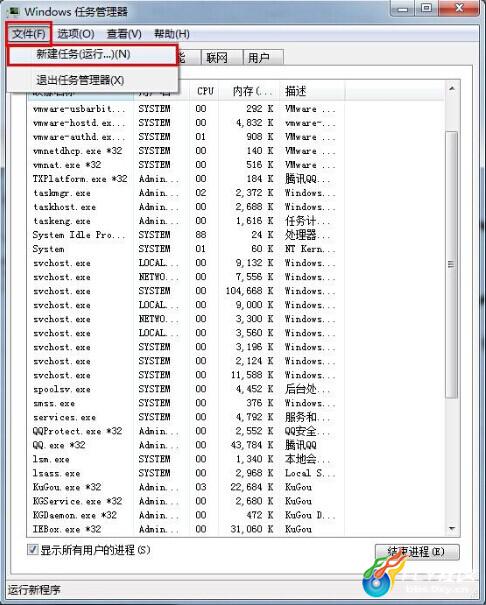Choose 退出任务管理器(X) menu entry

coord(93,80)
